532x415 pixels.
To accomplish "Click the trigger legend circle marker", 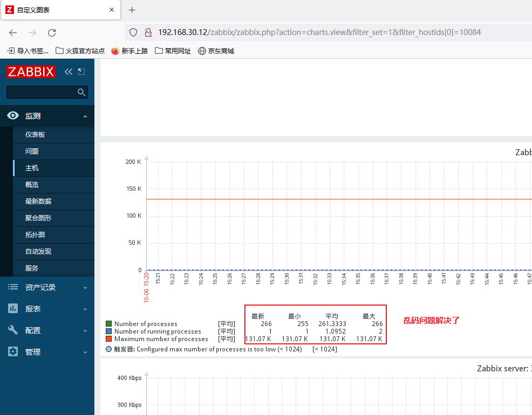I will point(108,349).
